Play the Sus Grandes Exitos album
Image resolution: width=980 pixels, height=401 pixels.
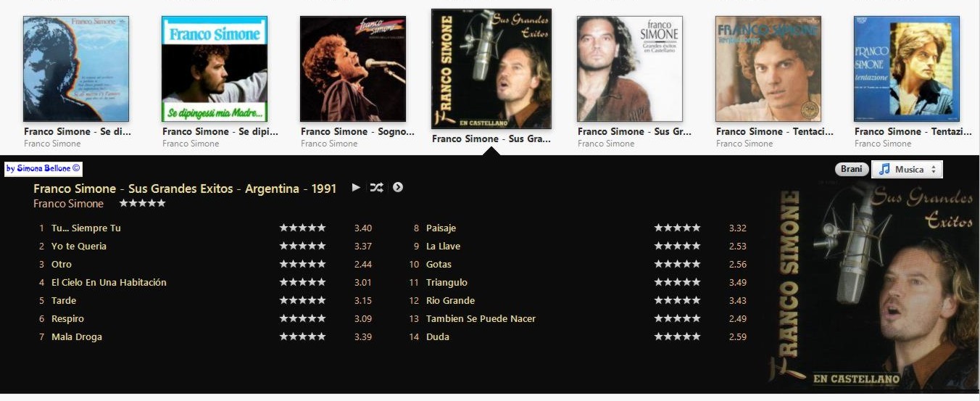tap(356, 187)
